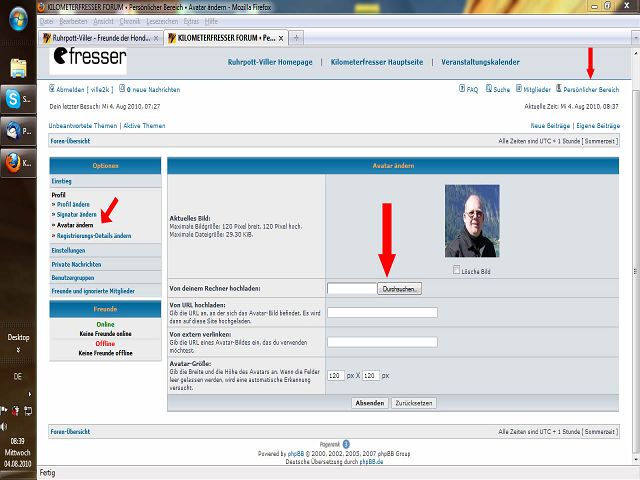Click the Absenden button
Viewport: 640px width, 480px height.
369,402
